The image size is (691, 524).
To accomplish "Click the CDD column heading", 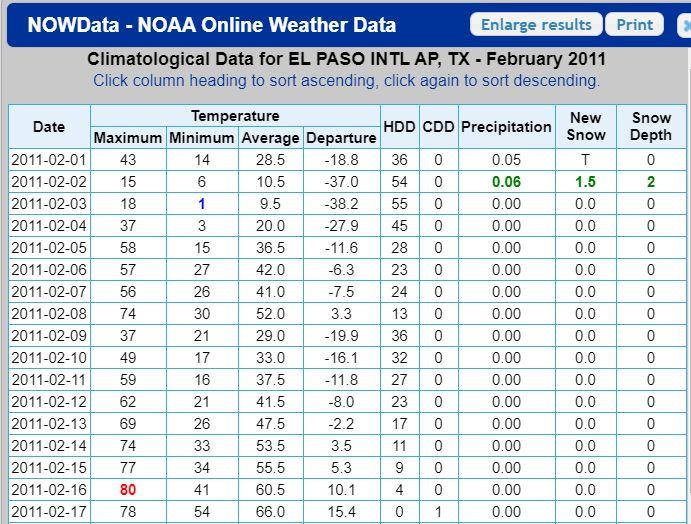I will point(438,127).
